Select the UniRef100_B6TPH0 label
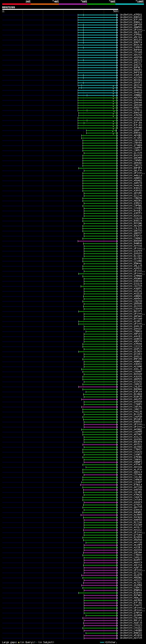Image resolution: width=146 pixels, height=644 pixels. tap(131, 88)
